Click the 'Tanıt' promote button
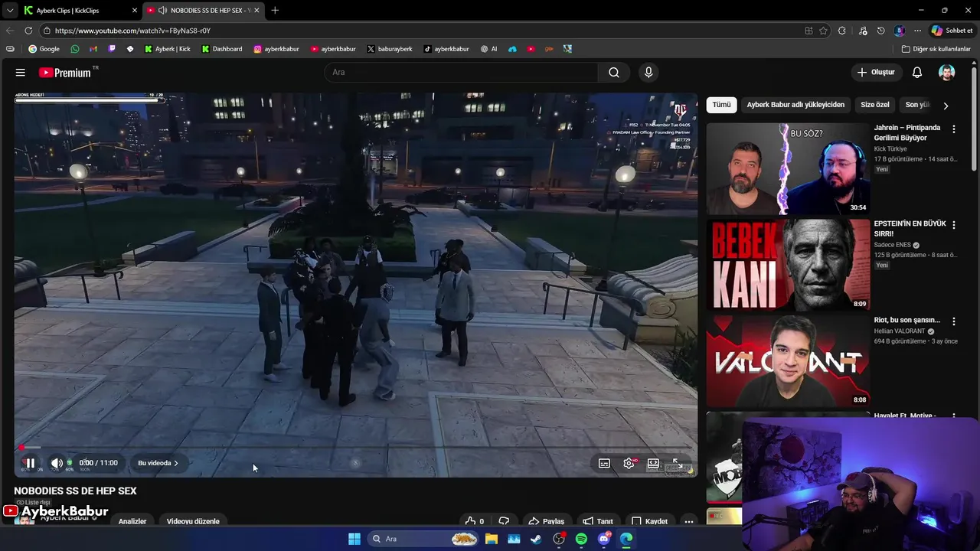This screenshot has width=980, height=551. click(x=597, y=521)
